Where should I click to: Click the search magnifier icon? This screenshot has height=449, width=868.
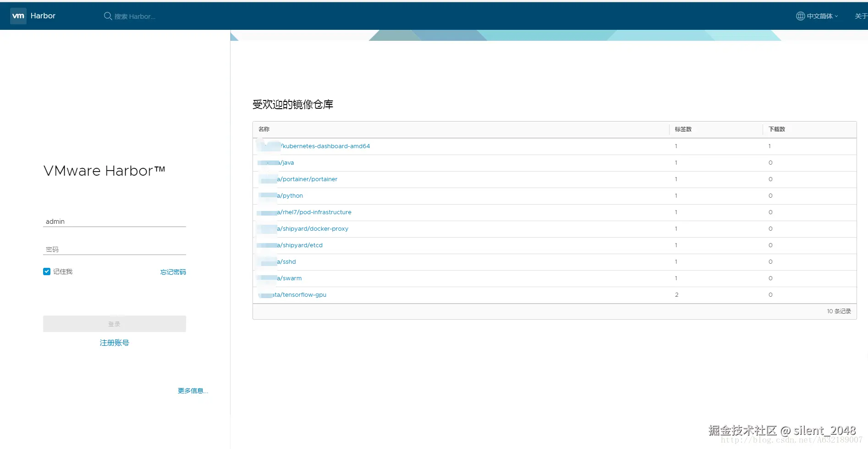[x=108, y=16]
